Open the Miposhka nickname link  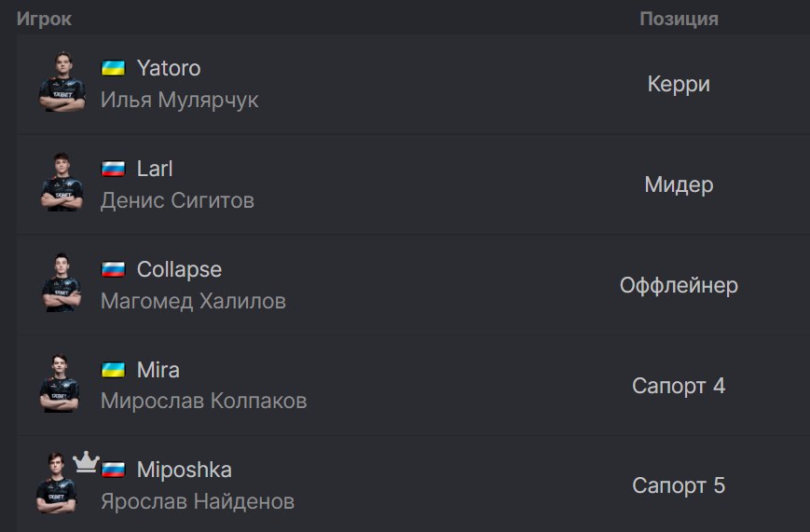point(184,470)
